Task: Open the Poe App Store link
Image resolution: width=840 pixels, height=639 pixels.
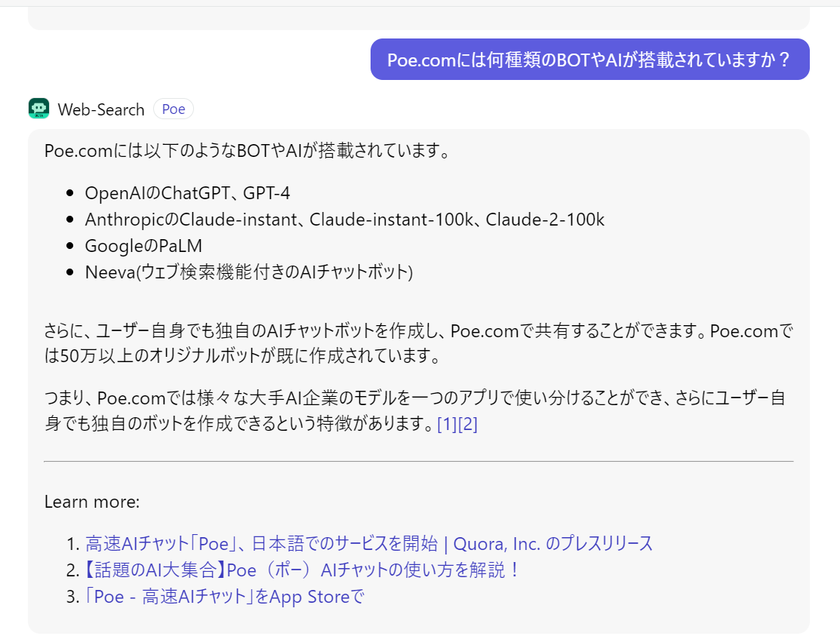Action: (225, 598)
